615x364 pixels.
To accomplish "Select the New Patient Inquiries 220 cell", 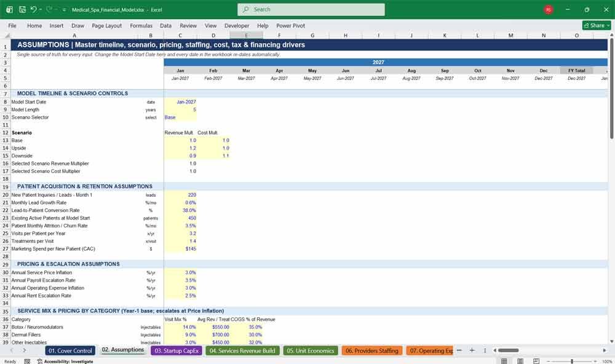I will (x=180, y=195).
